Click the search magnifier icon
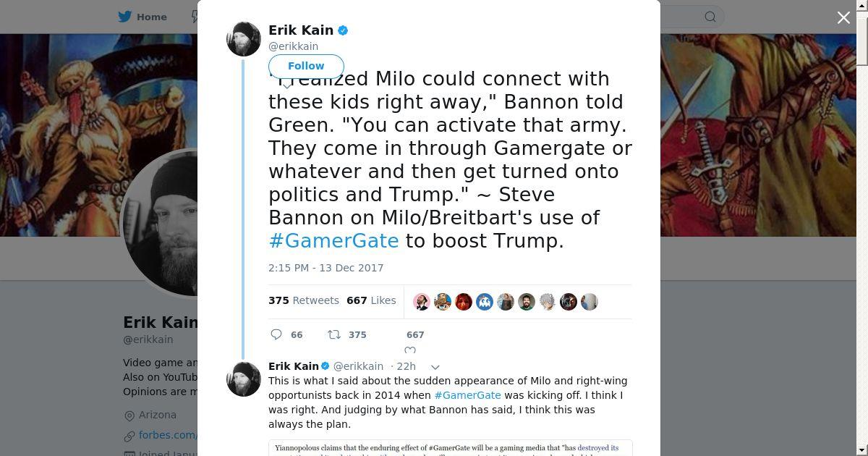This screenshot has height=456, width=868. pos(710,17)
